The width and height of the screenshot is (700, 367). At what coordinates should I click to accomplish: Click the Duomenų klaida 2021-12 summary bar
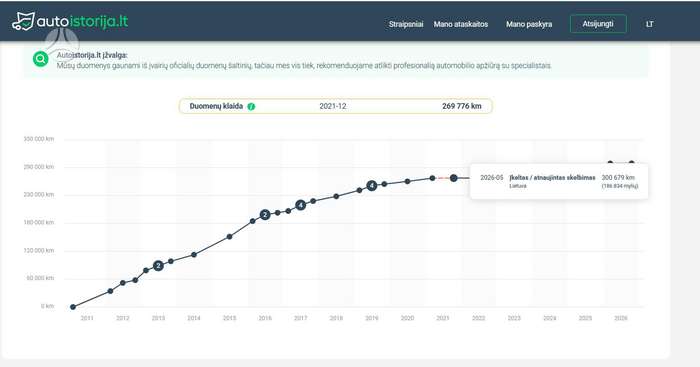click(336, 106)
